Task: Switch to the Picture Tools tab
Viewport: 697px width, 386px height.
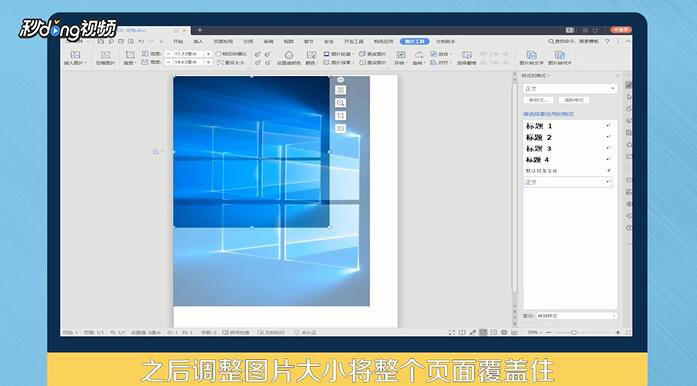Action: point(414,41)
